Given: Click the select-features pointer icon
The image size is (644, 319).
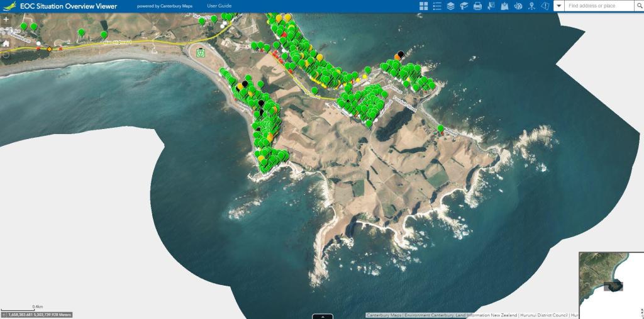Looking at the screenshot, I should pos(491,6).
